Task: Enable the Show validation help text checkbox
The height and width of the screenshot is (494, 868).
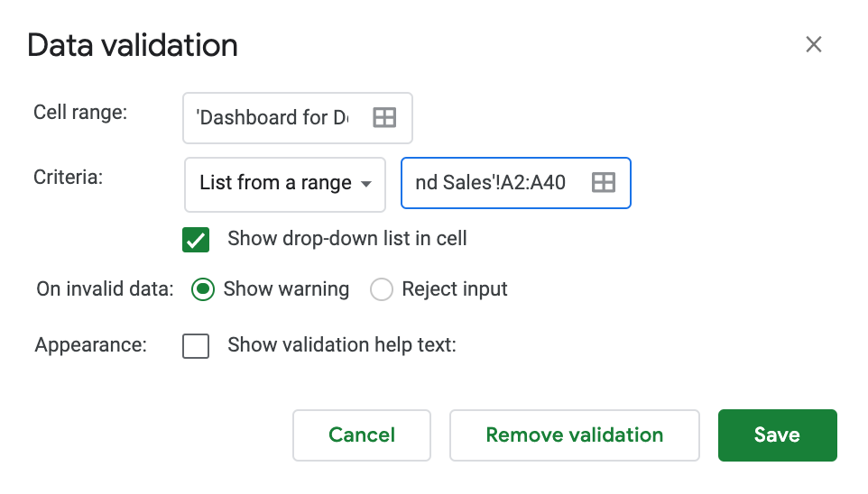Action: point(196,345)
